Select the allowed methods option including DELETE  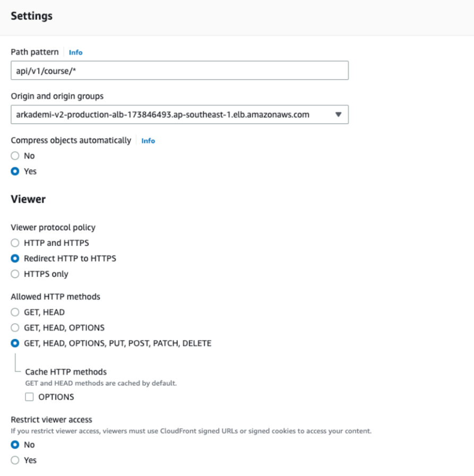pos(15,343)
